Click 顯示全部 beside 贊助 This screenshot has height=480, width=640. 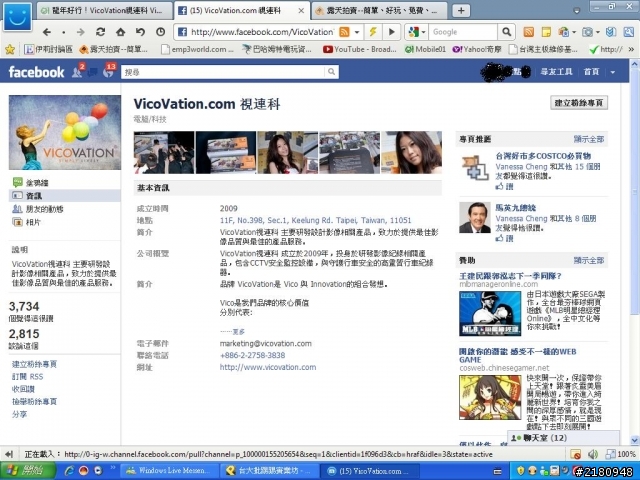pos(589,260)
